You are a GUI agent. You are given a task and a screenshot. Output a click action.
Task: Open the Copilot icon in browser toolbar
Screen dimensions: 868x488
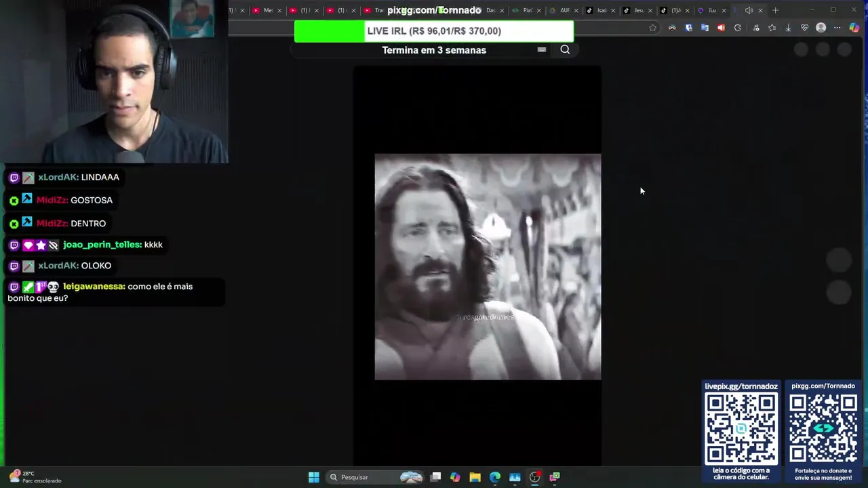854,28
